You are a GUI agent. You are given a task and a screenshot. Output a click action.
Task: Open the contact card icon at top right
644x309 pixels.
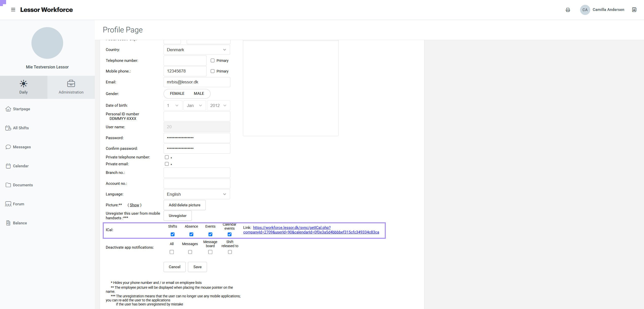coord(634,10)
